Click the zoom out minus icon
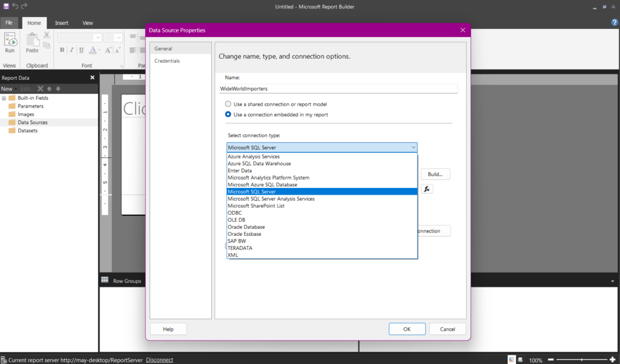This screenshot has width=620, height=364. tap(550, 360)
